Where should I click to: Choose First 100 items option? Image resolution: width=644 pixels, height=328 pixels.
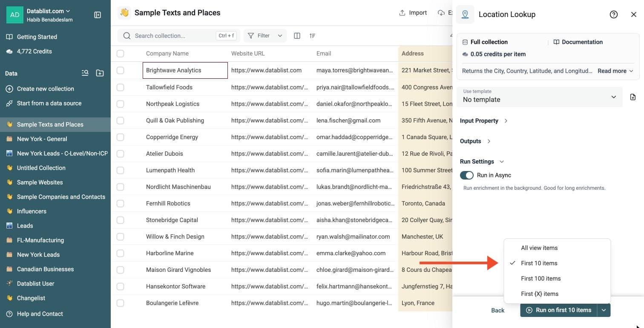pyautogui.click(x=557, y=279)
